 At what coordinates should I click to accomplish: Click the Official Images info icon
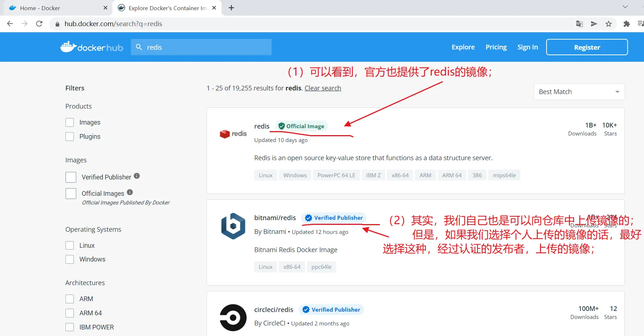point(130,192)
